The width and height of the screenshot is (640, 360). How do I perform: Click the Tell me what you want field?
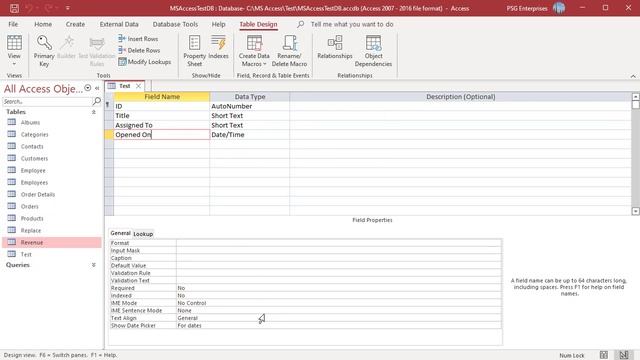352,24
